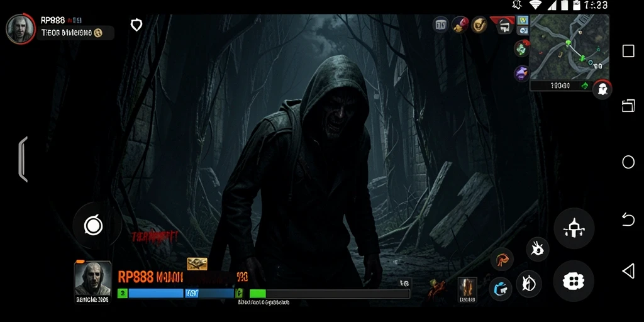Tap the white shield icon near the profile
The height and width of the screenshot is (322, 644).
tap(136, 25)
